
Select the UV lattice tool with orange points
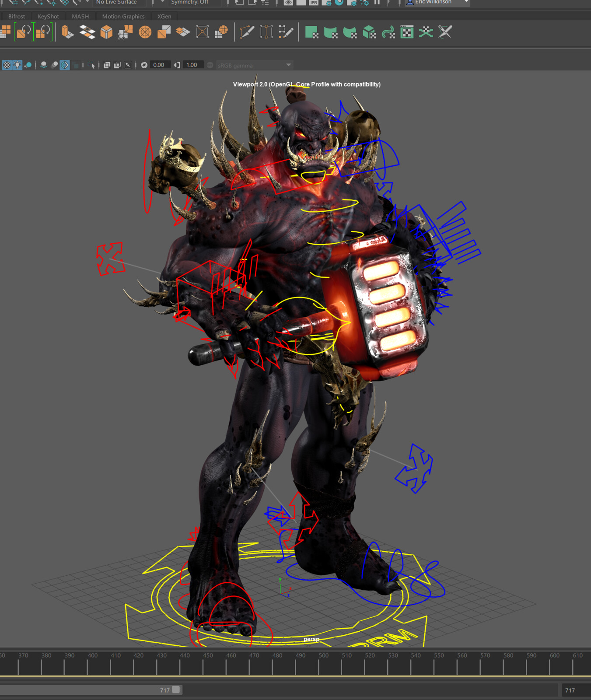click(266, 32)
